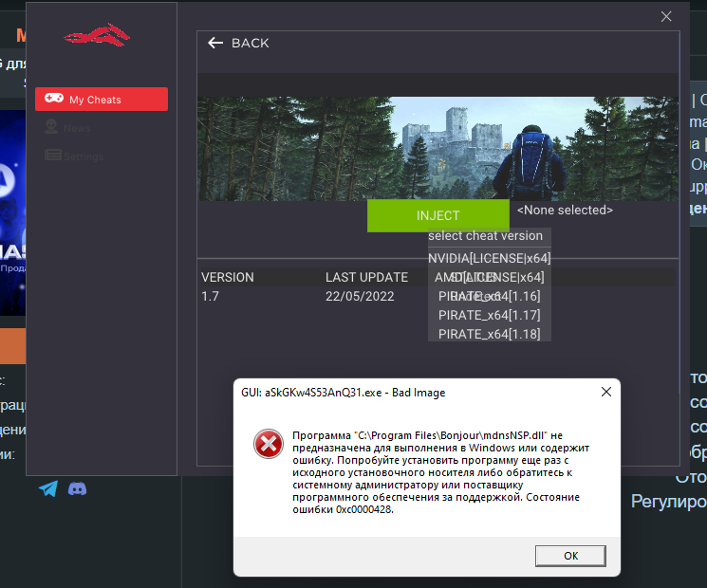Screen dimensions: 707x588
Task: Click the BACK label
Action: point(251,44)
